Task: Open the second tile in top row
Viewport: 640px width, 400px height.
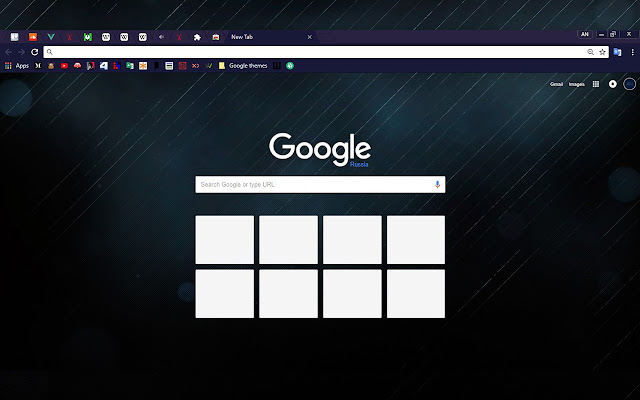Action: click(x=288, y=240)
